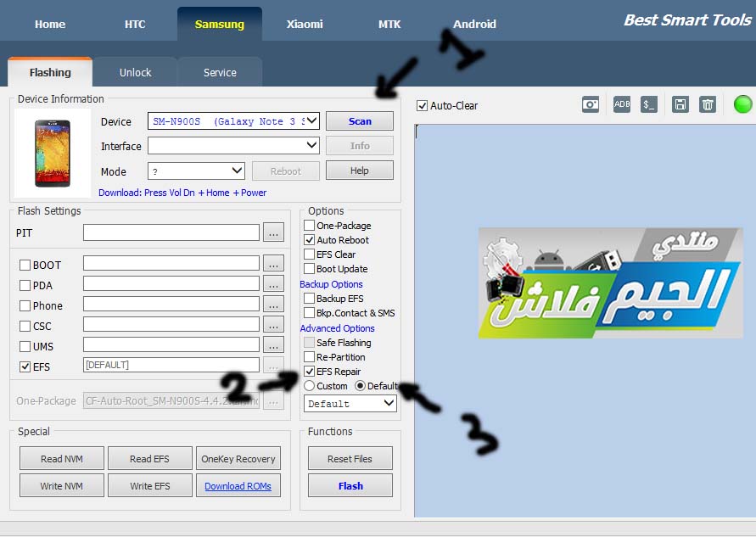Check the UMS checkbox
Viewport: 756px width, 537px height.
(x=25, y=346)
